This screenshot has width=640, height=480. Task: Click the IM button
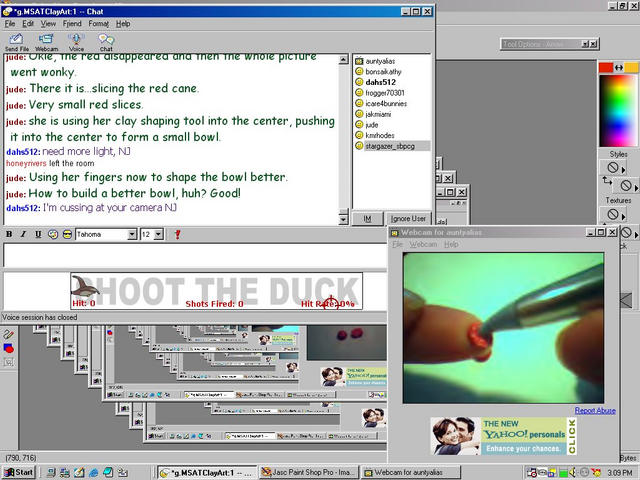367,219
